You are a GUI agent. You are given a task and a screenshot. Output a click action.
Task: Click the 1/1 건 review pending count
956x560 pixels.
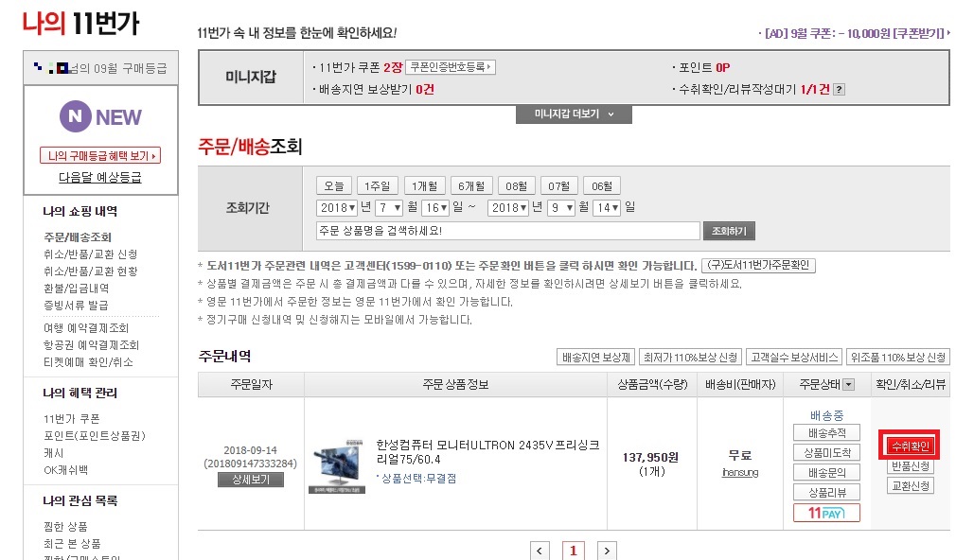[x=815, y=90]
